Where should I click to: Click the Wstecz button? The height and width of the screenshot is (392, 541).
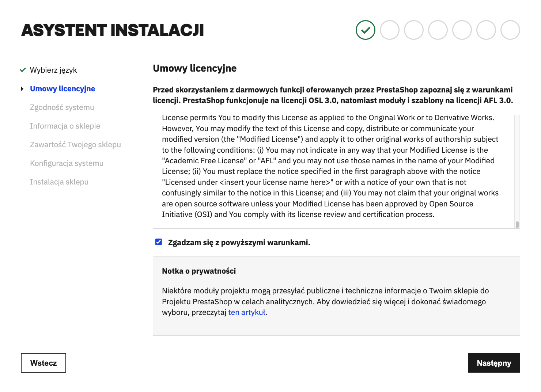click(x=43, y=363)
